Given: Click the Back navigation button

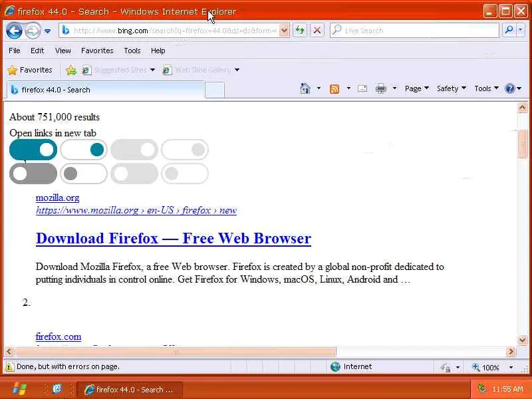Looking at the screenshot, I should coord(14,31).
